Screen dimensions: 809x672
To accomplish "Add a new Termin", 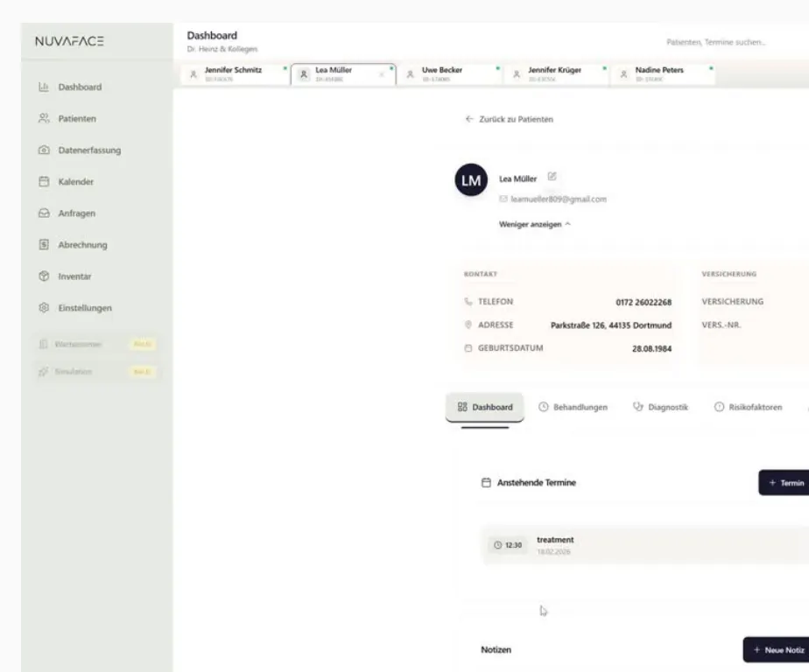I will click(785, 483).
